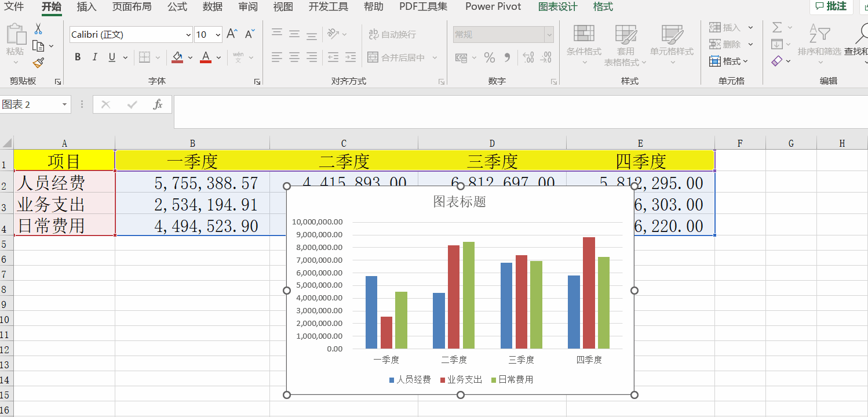Select cell B3 2,534,194.91
This screenshot has height=417, width=868.
tap(192, 204)
